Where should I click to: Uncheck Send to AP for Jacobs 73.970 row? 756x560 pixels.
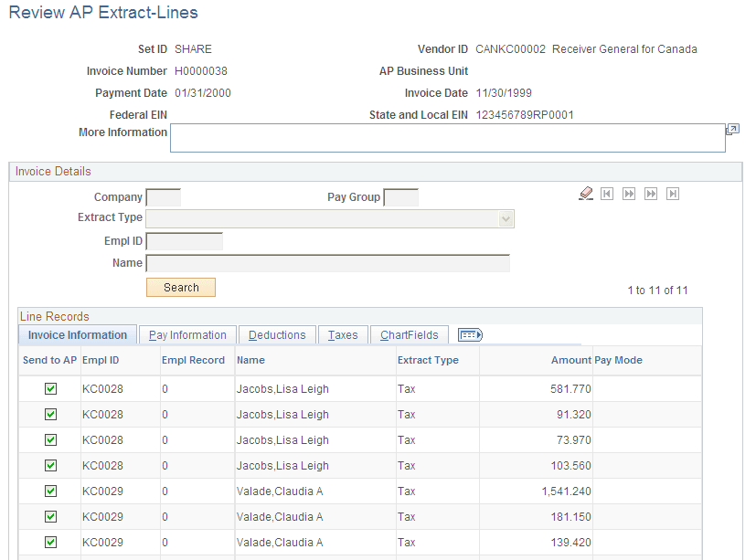[50, 439]
